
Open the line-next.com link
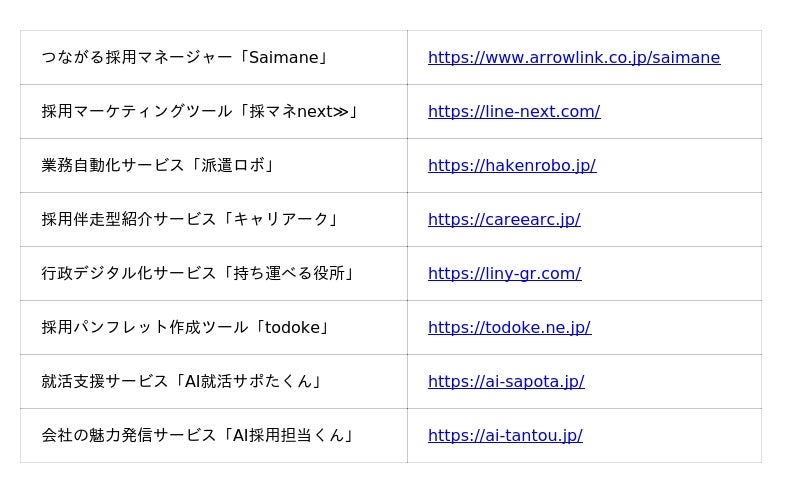(514, 112)
